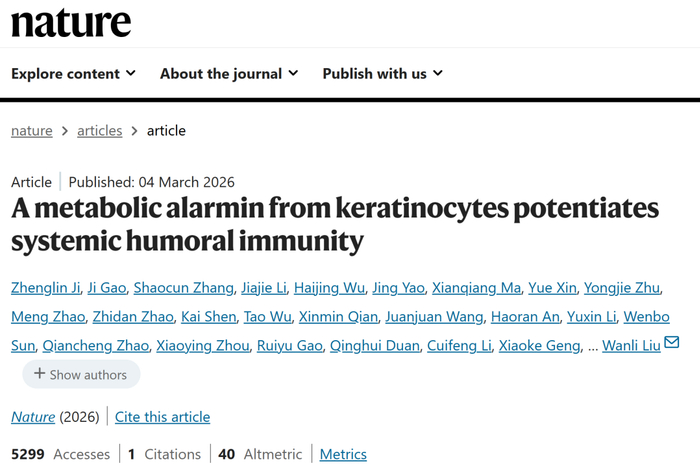700x468 pixels.
Task: Click the email envelope icon beside Wanli Liu
Action: coord(671,344)
